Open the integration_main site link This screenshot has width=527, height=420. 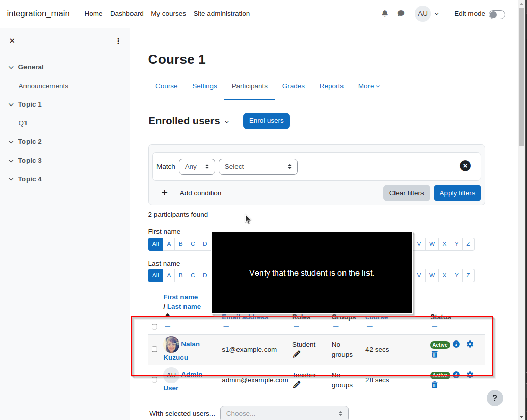[x=38, y=13]
